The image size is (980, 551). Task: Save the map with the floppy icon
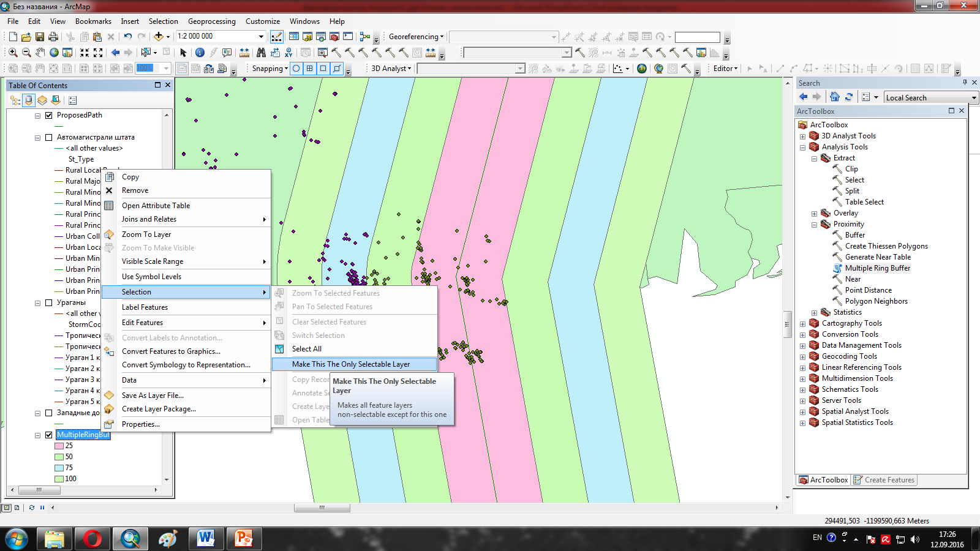pyautogui.click(x=40, y=37)
